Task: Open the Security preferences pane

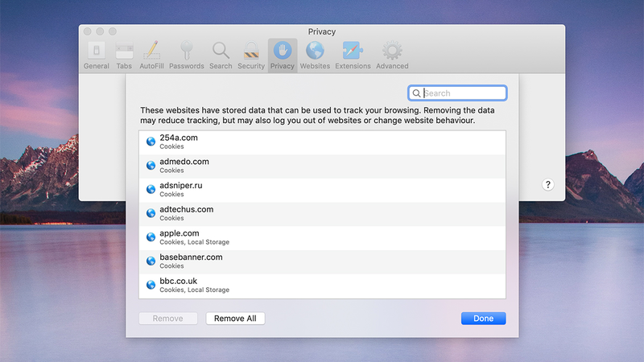Action: [251, 56]
